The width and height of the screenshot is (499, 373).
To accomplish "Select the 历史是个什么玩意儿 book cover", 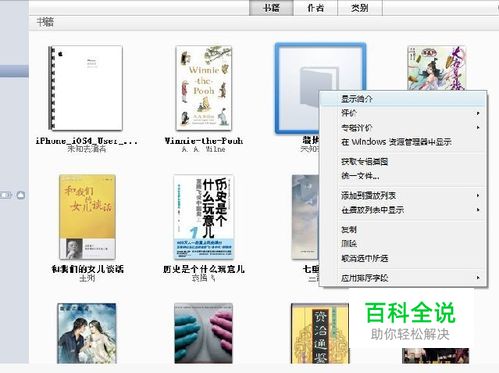I will 204,217.
